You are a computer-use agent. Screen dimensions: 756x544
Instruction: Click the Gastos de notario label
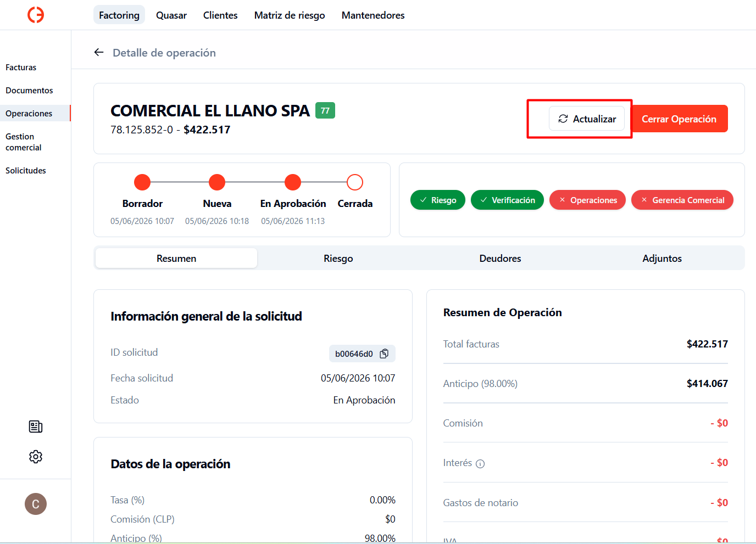pos(481,503)
